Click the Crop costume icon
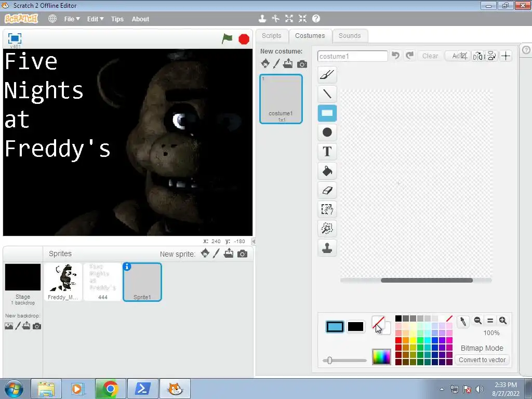Image resolution: width=532 pixels, height=399 pixels. tap(463, 56)
